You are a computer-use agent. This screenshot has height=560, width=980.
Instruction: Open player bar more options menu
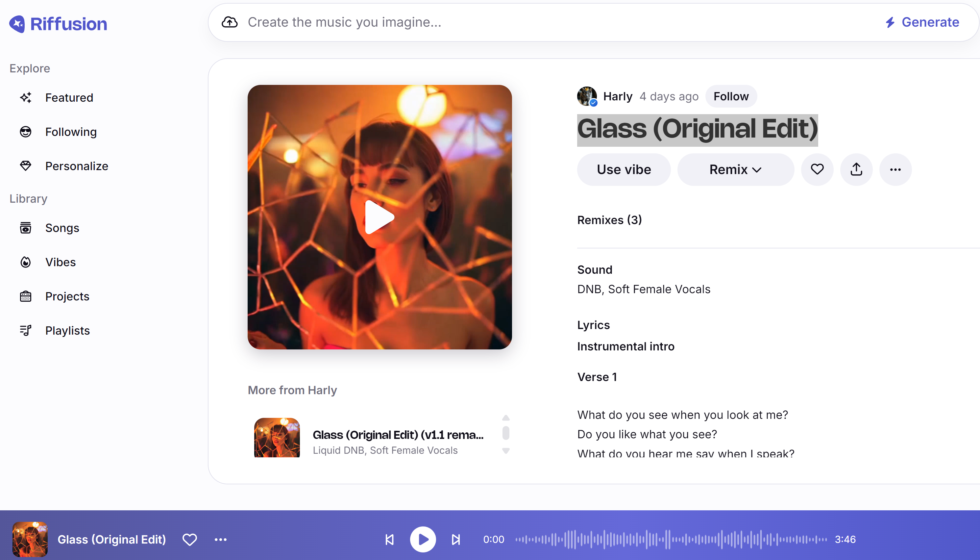pyautogui.click(x=221, y=539)
